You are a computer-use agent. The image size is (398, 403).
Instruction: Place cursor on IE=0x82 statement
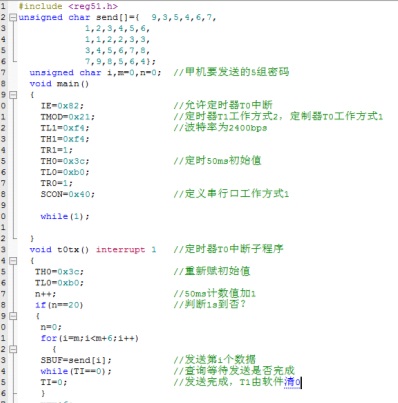[62, 106]
